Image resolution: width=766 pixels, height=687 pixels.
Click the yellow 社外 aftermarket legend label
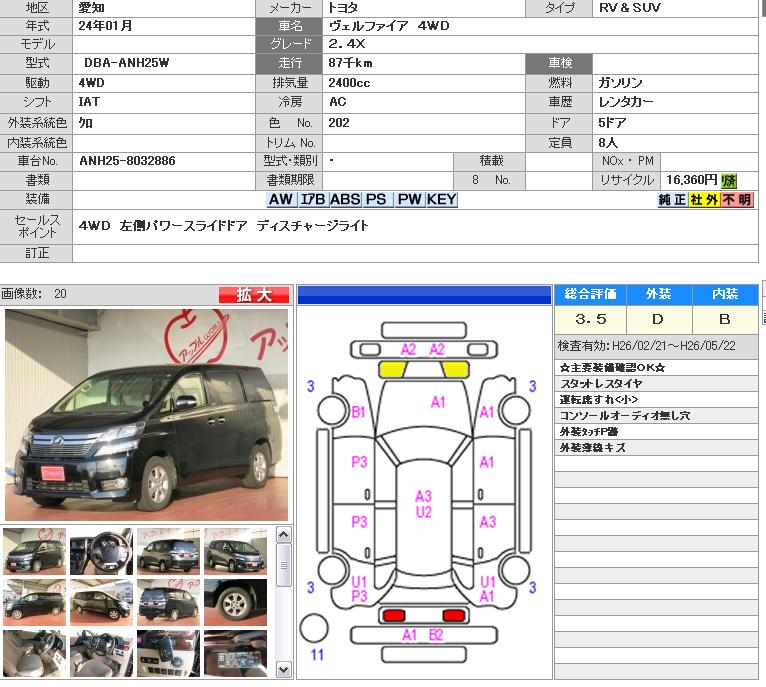[704, 199]
